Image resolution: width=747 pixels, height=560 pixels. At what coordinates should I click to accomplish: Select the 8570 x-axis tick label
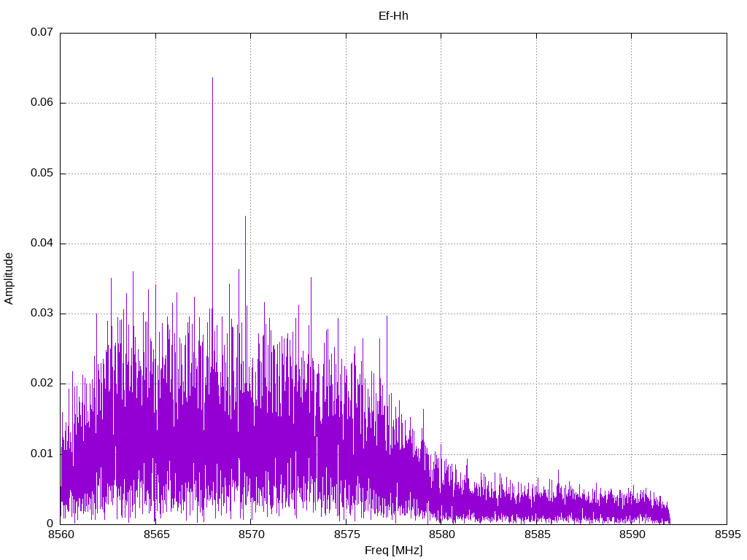point(250,534)
